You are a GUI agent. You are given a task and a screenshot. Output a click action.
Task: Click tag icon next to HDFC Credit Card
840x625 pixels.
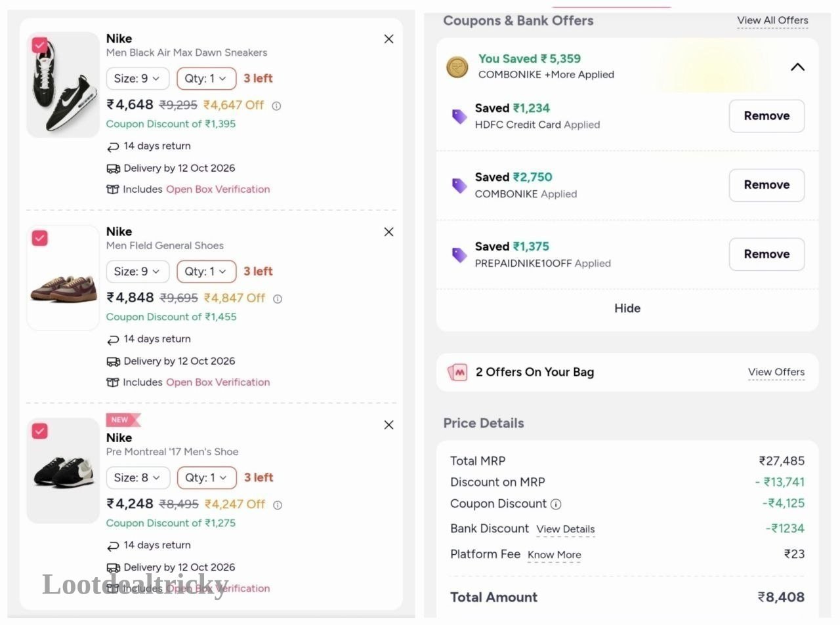[459, 116]
